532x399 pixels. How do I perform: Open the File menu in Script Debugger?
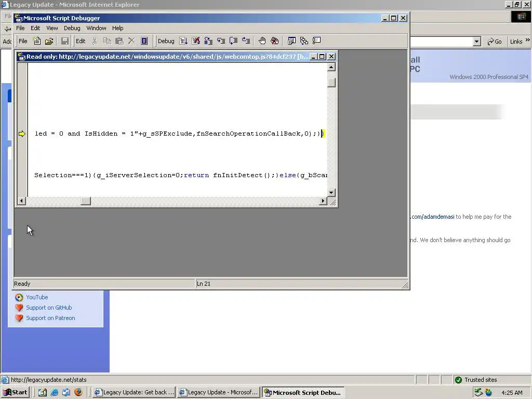(20, 28)
